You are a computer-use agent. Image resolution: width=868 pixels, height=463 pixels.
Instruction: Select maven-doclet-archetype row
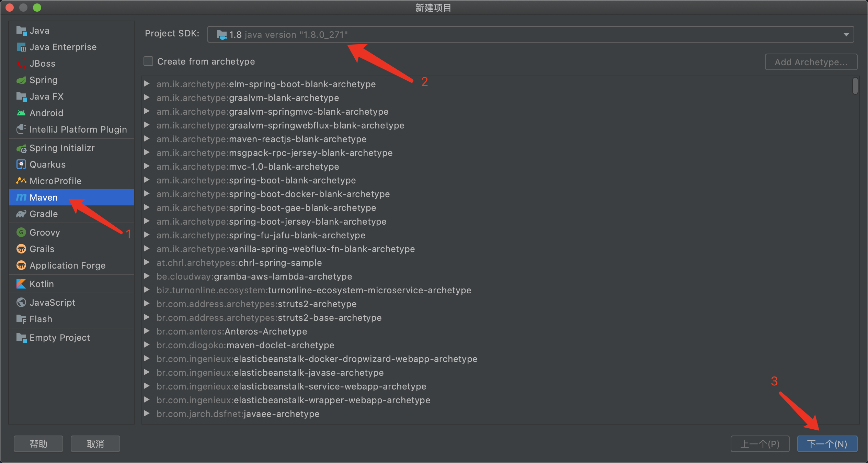tap(500, 345)
